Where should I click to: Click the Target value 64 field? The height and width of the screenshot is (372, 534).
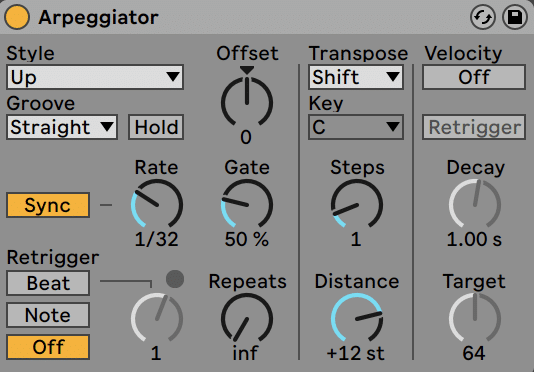pyautogui.click(x=474, y=353)
